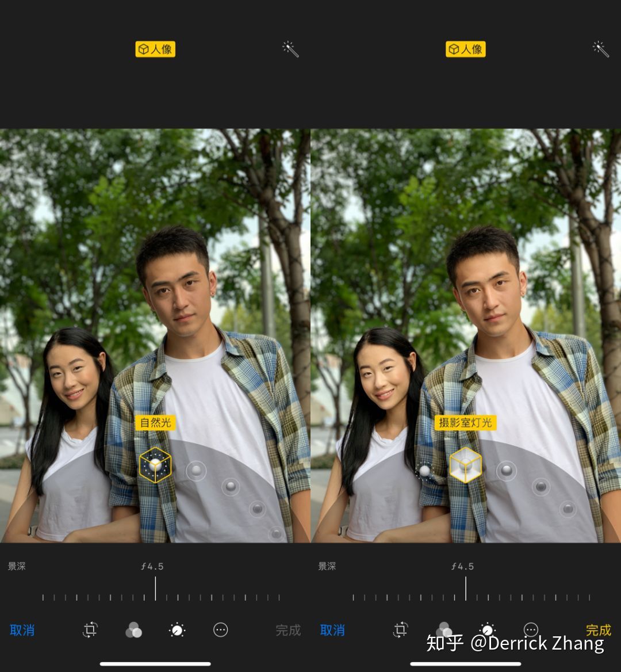This screenshot has width=621, height=672.
Task: Tap grayed 完成 on left screen
Action: pyautogui.click(x=288, y=630)
